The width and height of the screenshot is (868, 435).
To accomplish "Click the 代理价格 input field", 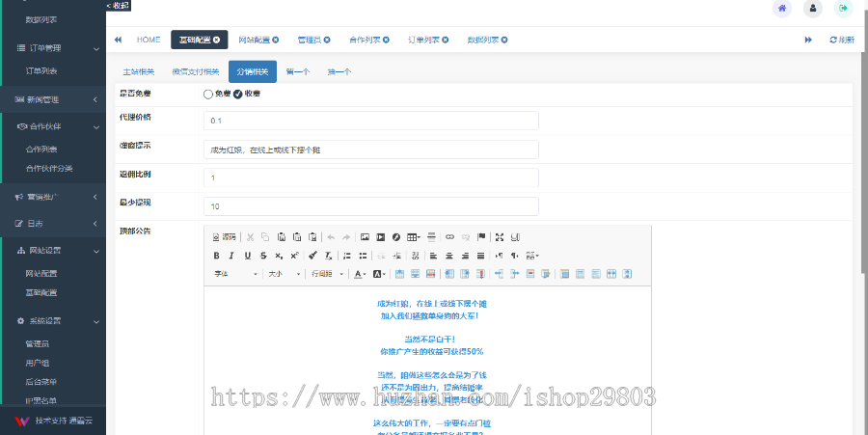I will pyautogui.click(x=371, y=121).
